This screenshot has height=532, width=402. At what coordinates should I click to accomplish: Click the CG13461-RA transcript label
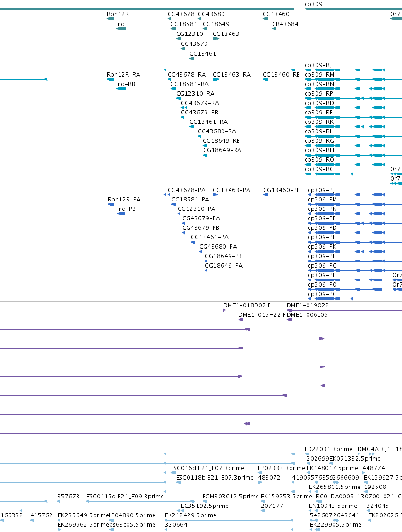(x=208, y=122)
